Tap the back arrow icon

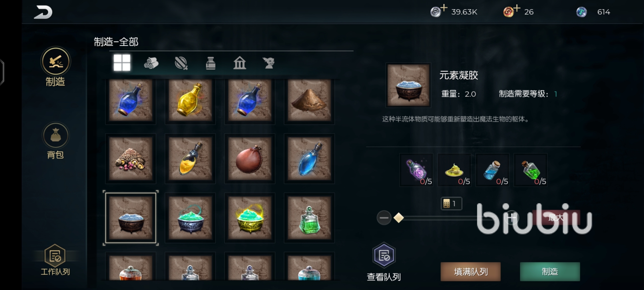[43, 12]
